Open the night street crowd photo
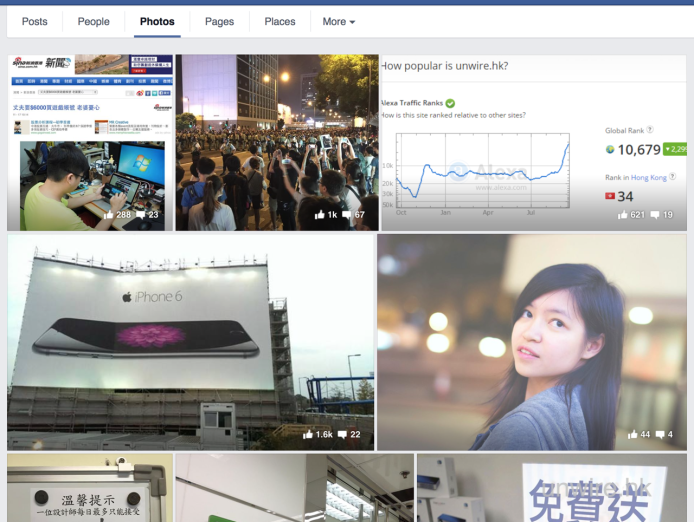 point(277,143)
